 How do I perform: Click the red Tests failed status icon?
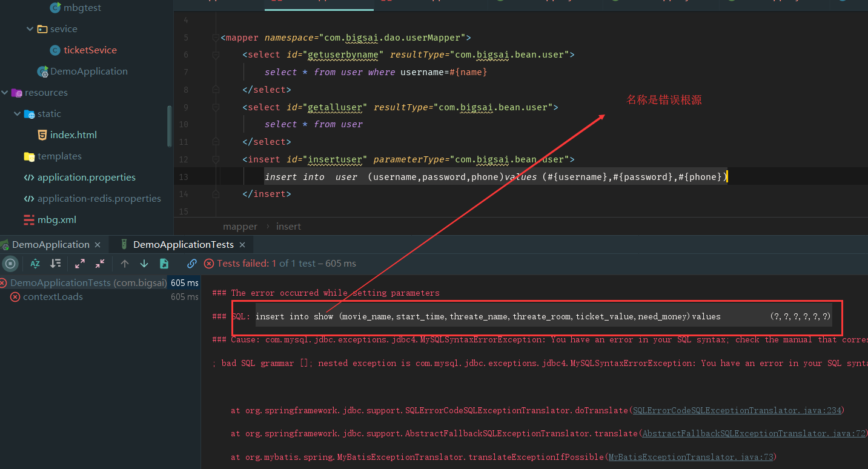point(209,264)
